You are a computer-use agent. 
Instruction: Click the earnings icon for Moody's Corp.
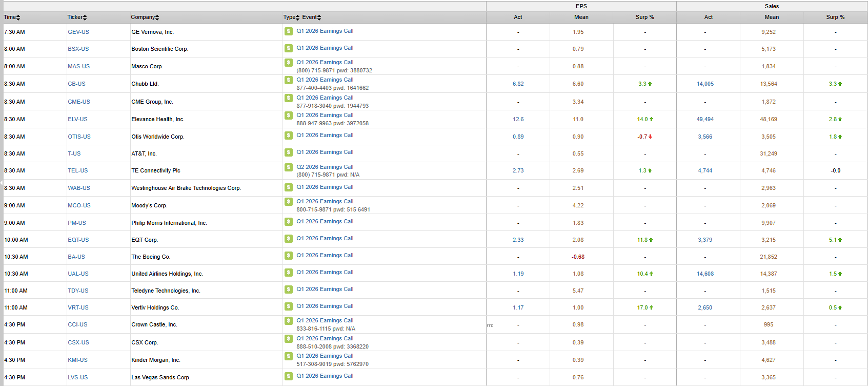click(289, 202)
